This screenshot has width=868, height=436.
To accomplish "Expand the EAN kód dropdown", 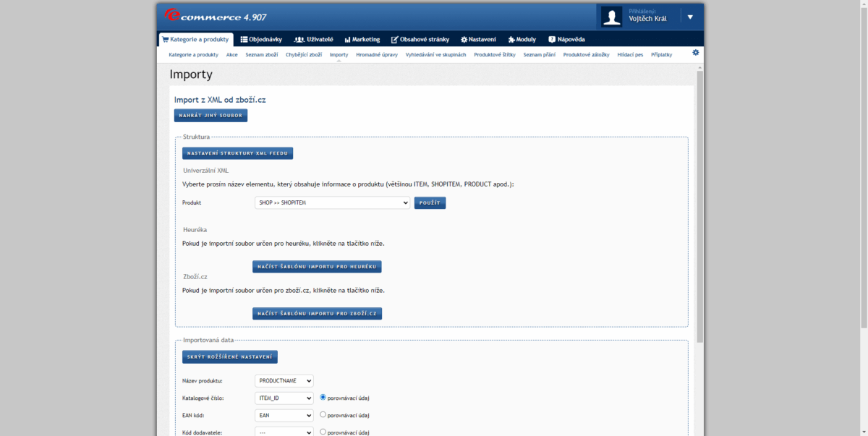I will click(284, 414).
